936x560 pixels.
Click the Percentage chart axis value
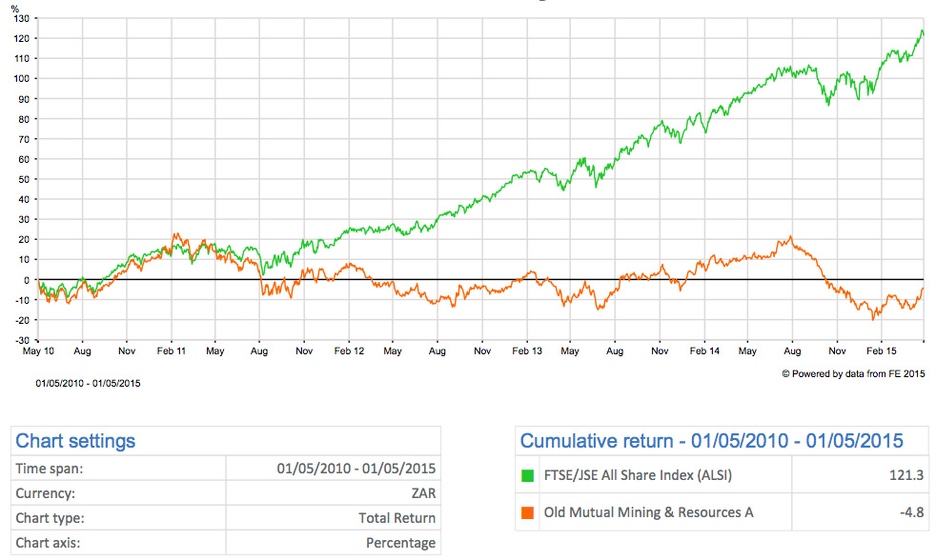tap(400, 543)
